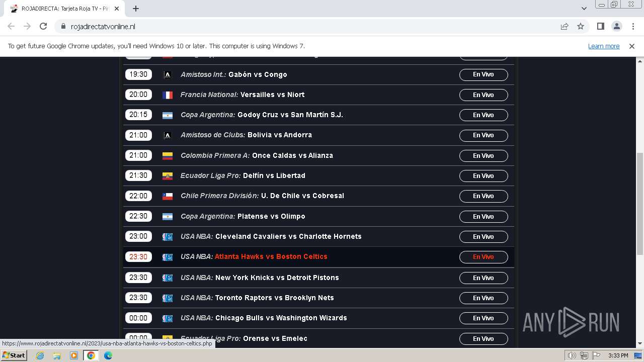Click En Vivo for U. De Chile vs Cobresal
This screenshot has width=644, height=362.
484,196
